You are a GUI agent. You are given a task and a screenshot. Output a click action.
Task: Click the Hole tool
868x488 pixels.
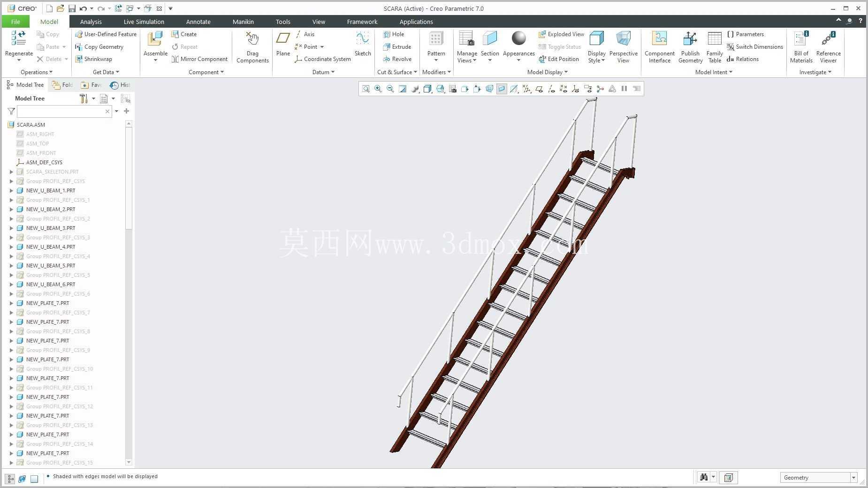[x=393, y=34]
